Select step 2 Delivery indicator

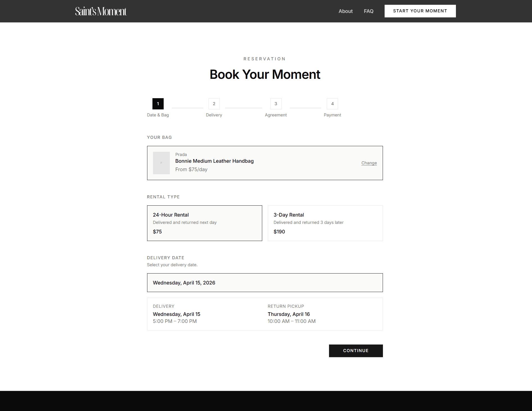(214, 104)
